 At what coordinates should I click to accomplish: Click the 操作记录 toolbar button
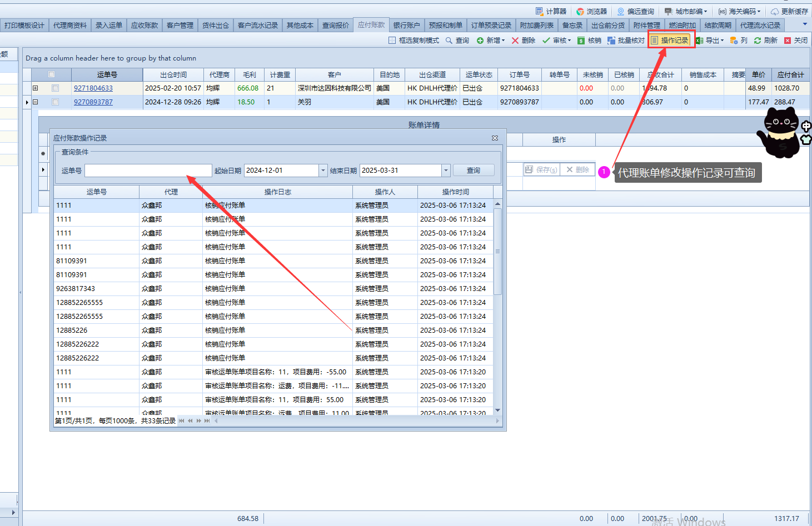click(x=670, y=41)
